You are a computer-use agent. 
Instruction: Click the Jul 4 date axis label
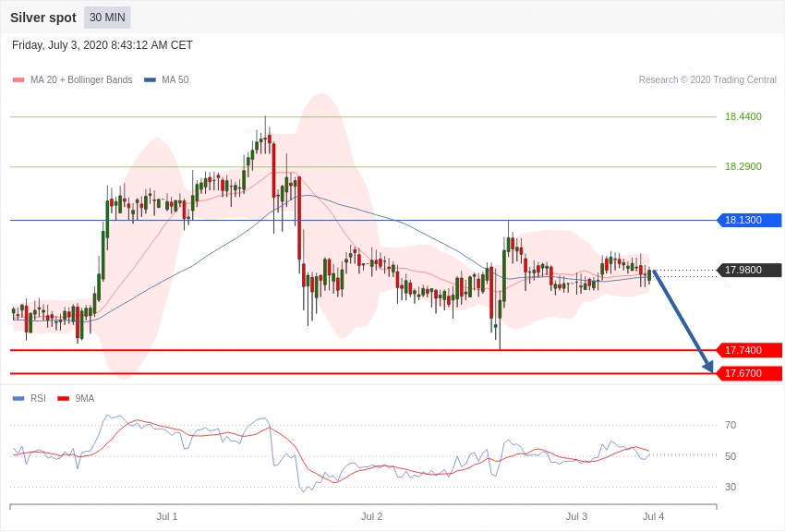[653, 516]
